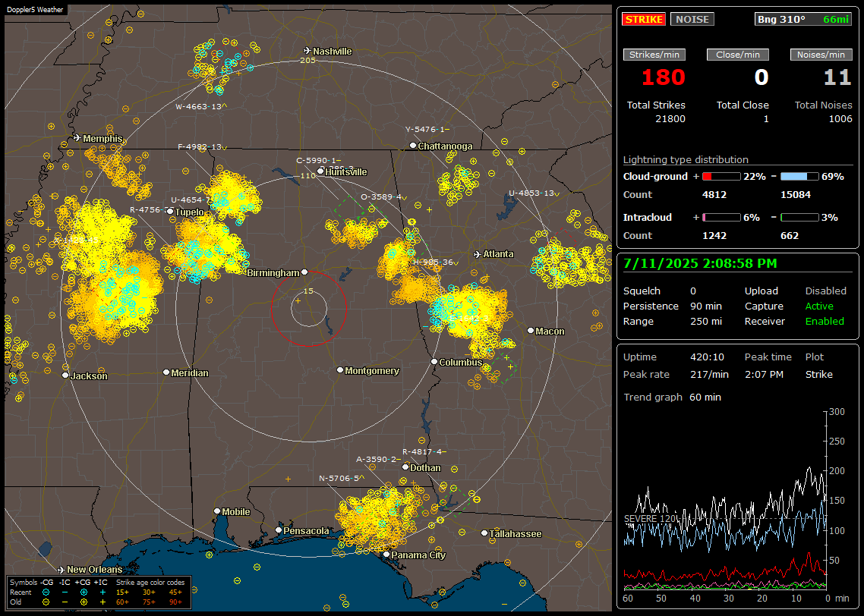
Task: Click storm cell label C-5990-1
Action: click(318, 160)
